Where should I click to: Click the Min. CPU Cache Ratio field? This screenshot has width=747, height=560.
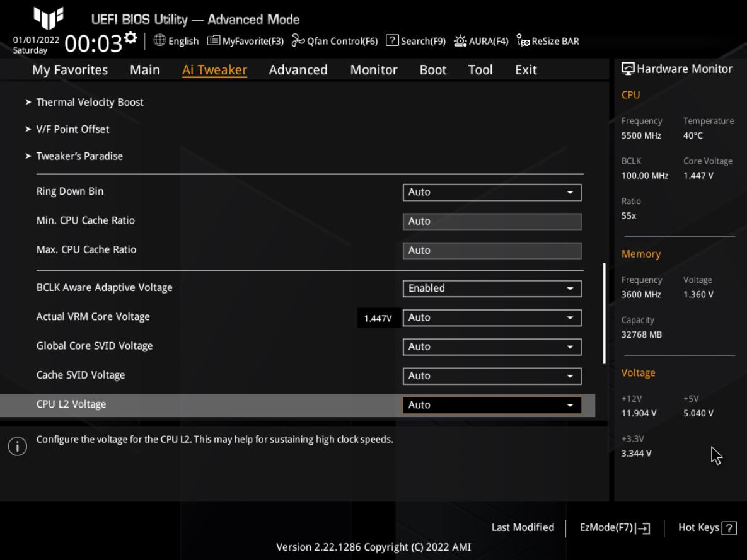tap(492, 221)
